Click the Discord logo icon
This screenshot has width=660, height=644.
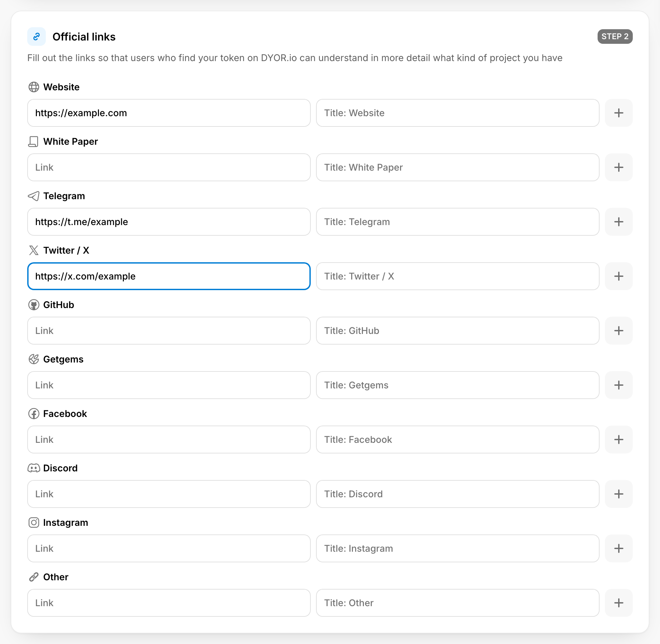[x=34, y=468]
